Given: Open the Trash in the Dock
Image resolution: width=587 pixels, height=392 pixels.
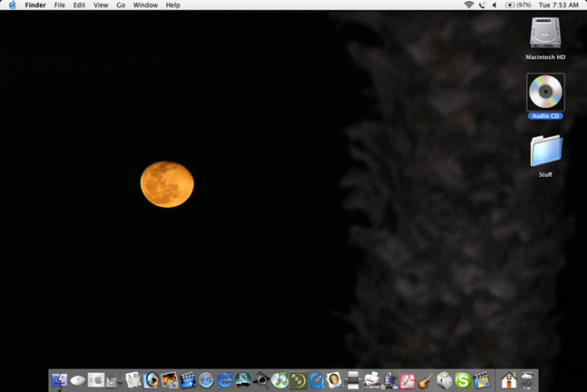Looking at the screenshot, I should click(x=526, y=380).
